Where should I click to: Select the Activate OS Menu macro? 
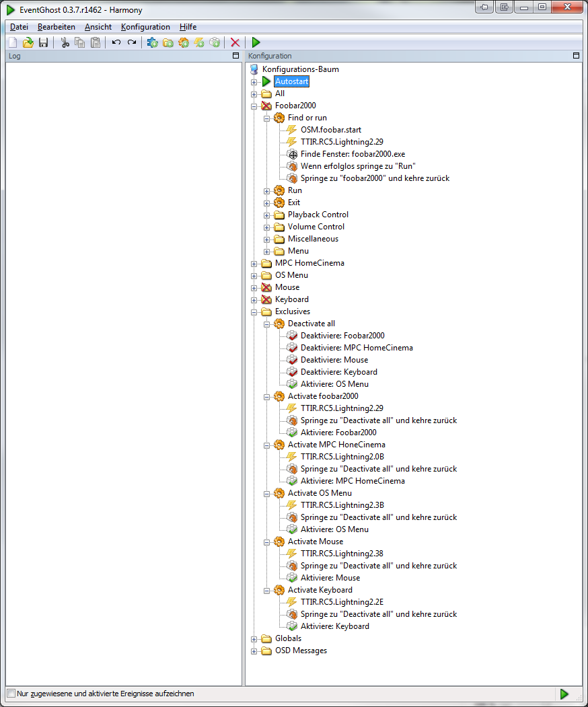pyautogui.click(x=320, y=493)
